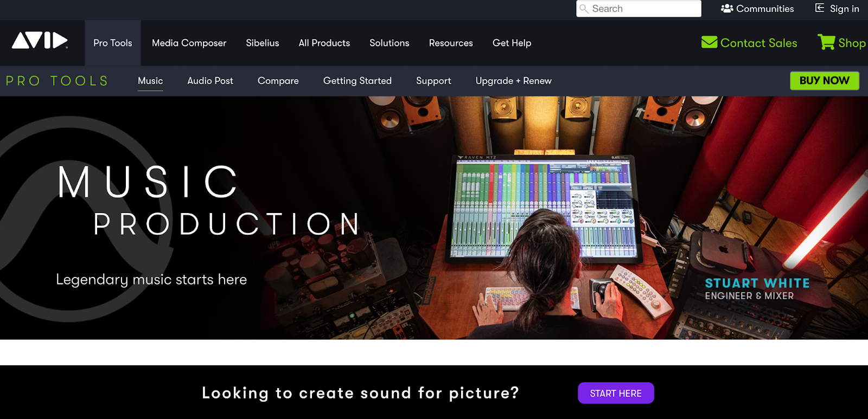Click the Sign in arrow icon
Viewport: 868px width, 419px height.
tap(820, 8)
